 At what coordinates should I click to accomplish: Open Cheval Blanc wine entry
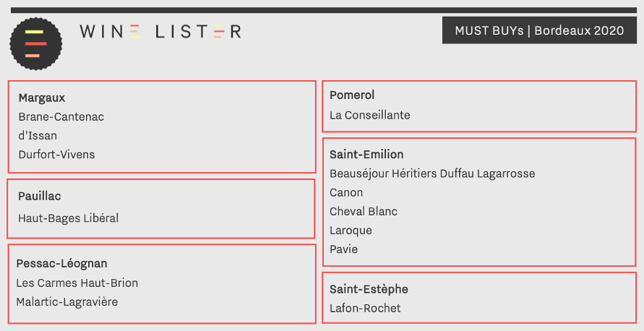click(364, 212)
